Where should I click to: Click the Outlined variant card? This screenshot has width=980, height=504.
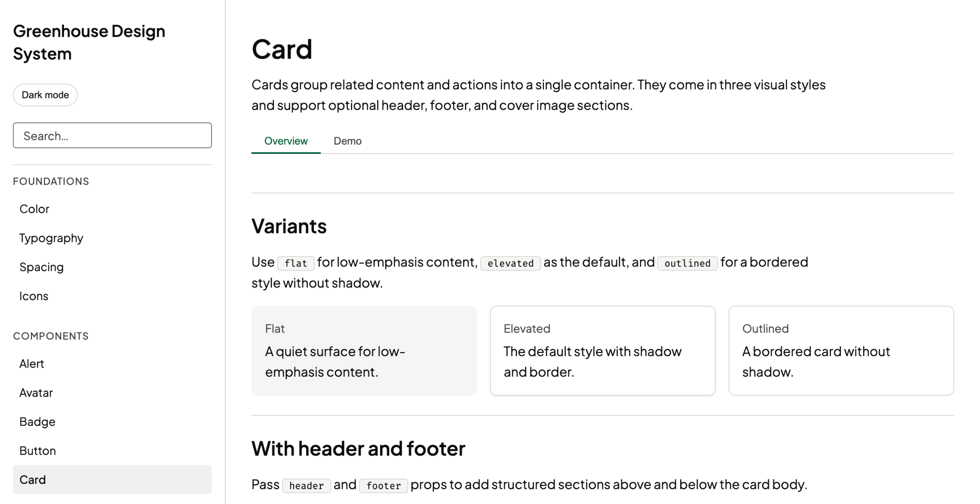click(841, 351)
